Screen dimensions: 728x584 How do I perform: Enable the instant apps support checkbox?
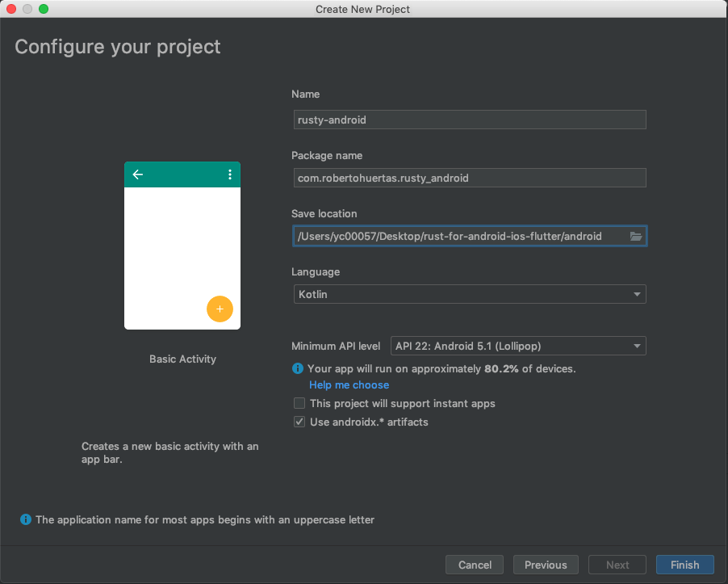point(299,403)
